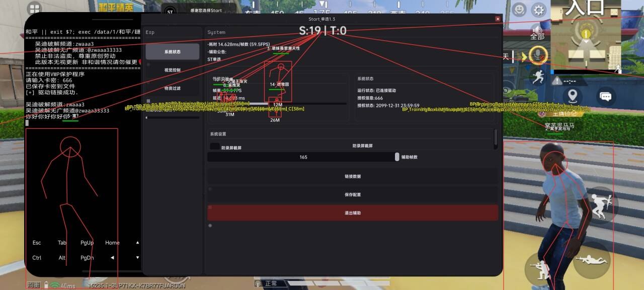The height and width of the screenshot is (290, 644).
Task: Click the 保存配置 button
Action: tap(353, 194)
